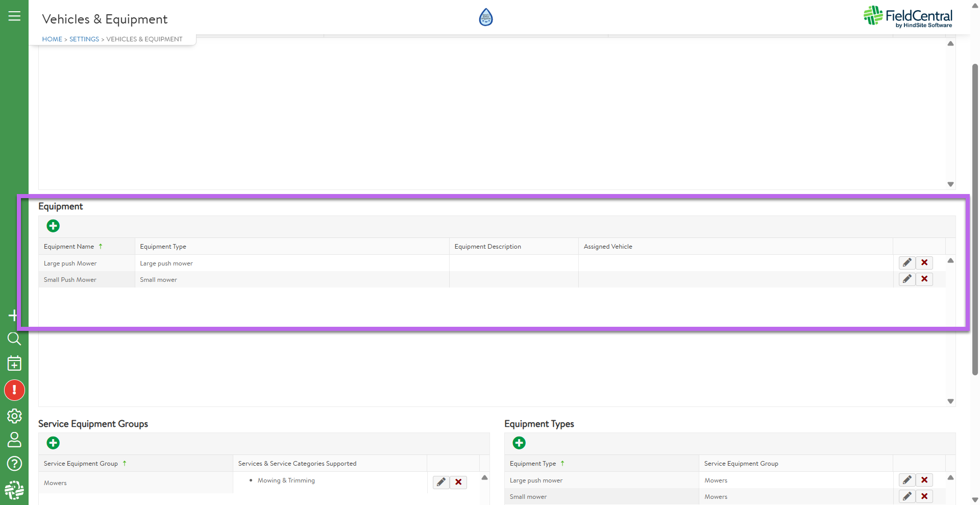Add a new Service Equipment Group
This screenshot has width=980, height=505.
click(53, 443)
